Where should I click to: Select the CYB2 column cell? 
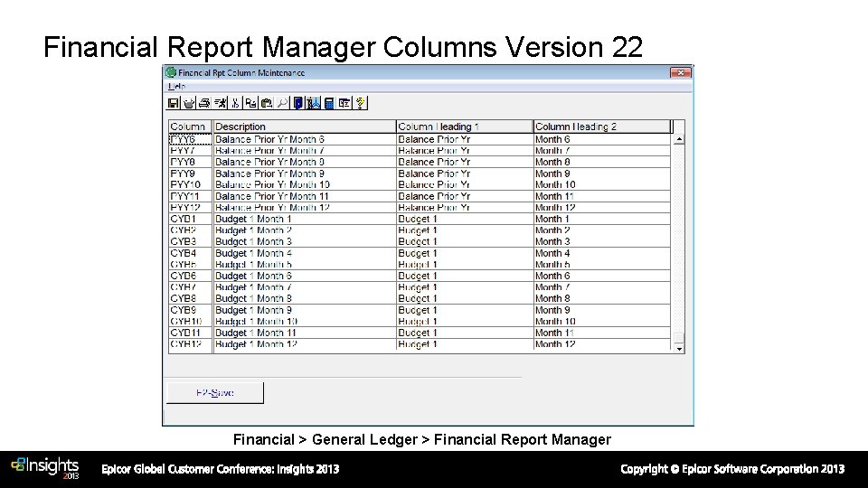tap(190, 230)
